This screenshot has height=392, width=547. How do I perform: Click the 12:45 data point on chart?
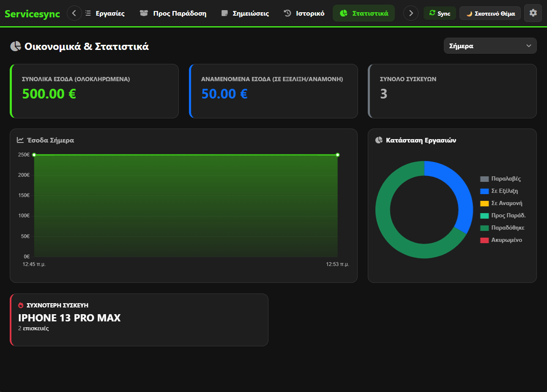click(x=34, y=155)
